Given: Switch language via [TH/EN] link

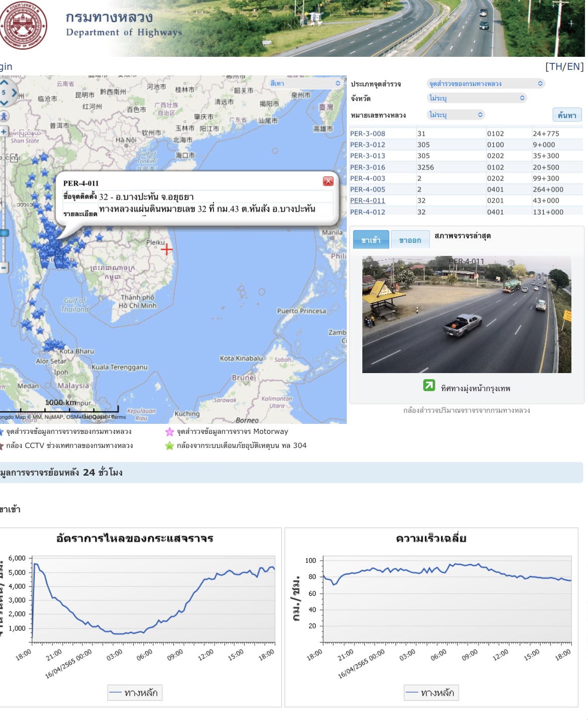Looking at the screenshot, I should (564, 66).
